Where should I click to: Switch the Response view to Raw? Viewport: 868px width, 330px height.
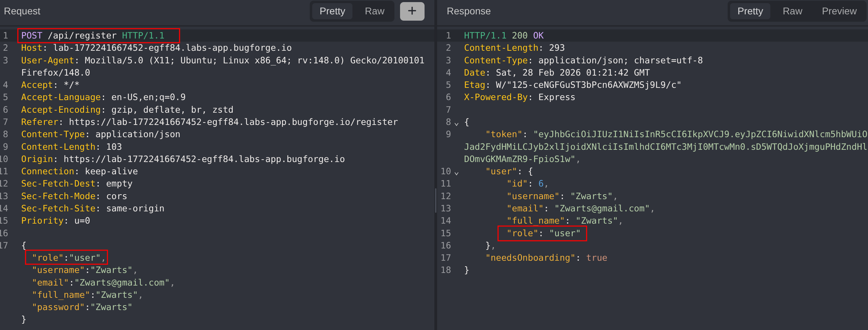click(792, 11)
